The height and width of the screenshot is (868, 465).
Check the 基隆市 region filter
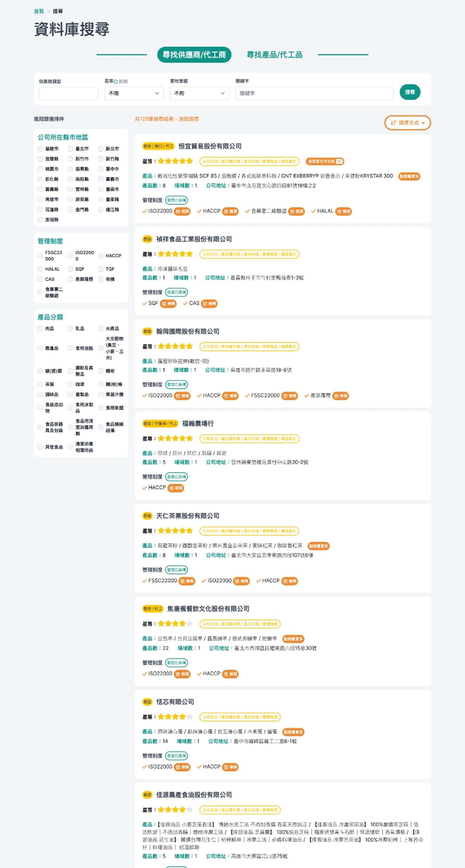pos(40,149)
